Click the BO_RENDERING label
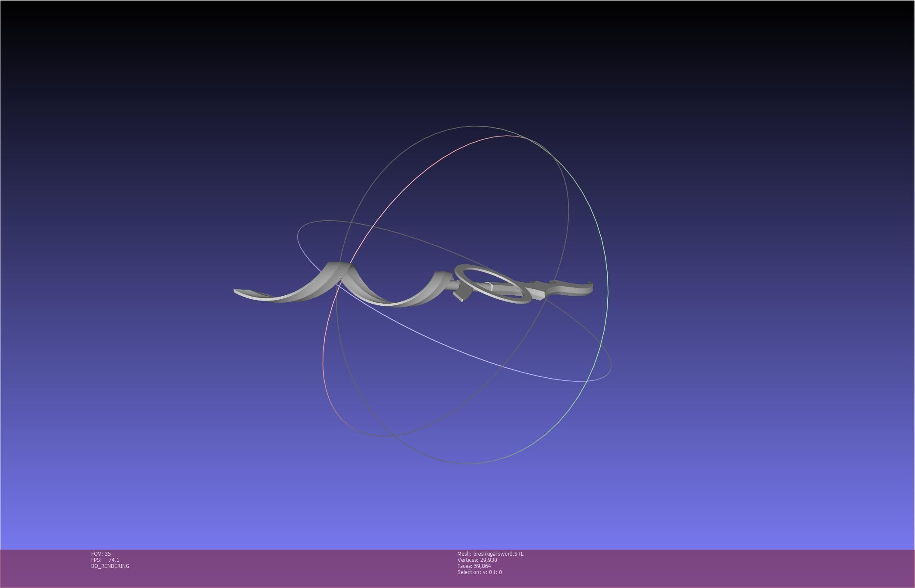The image size is (915, 588). [110, 566]
